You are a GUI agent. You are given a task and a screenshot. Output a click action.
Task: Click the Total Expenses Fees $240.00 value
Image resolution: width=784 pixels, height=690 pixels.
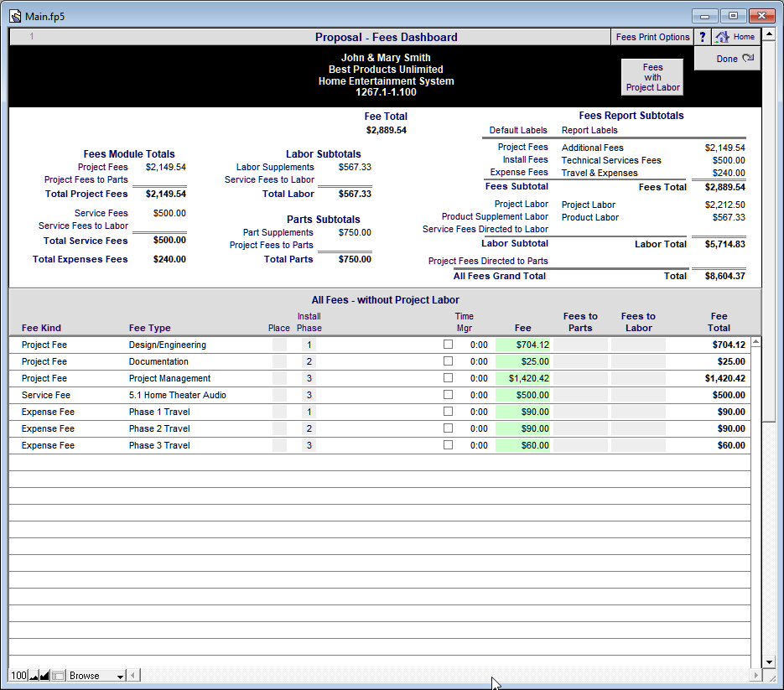169,260
